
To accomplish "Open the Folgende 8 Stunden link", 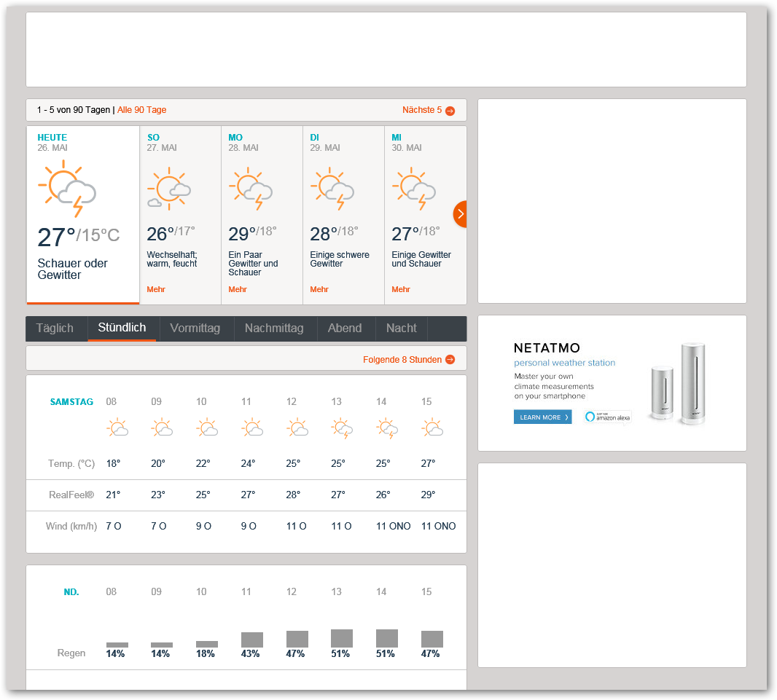I will coord(402,359).
